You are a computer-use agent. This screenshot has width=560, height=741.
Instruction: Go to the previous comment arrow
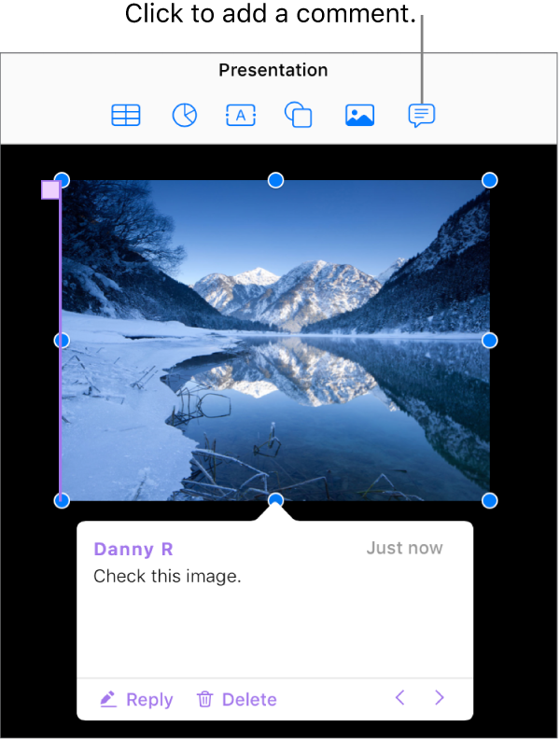[x=399, y=697]
